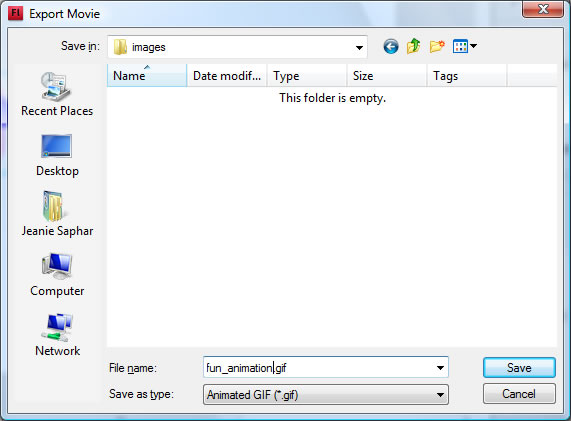Click the Flash icon in title bar

pos(15,13)
